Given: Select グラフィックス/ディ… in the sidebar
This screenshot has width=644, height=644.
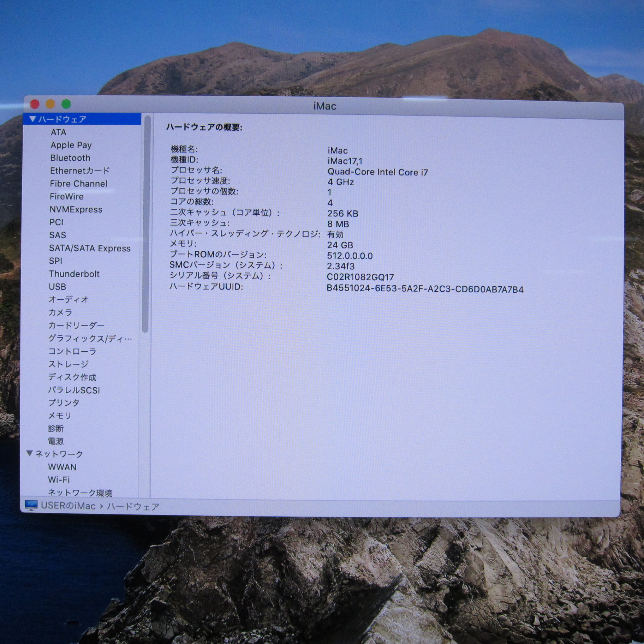Looking at the screenshot, I should (90, 339).
